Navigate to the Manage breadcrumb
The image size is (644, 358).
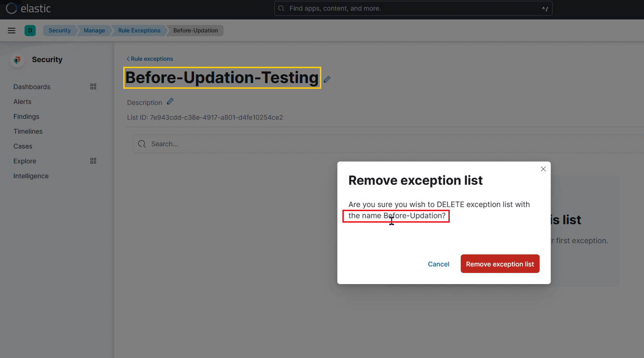pyautogui.click(x=94, y=30)
